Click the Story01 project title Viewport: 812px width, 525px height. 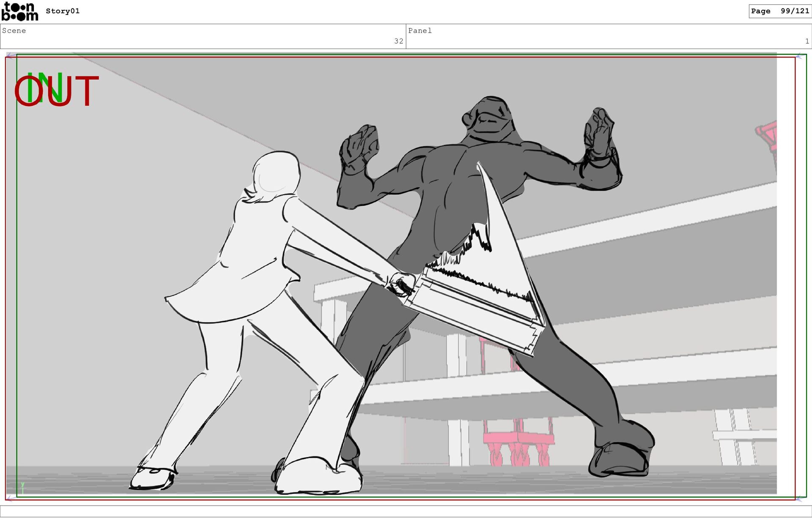(x=63, y=11)
